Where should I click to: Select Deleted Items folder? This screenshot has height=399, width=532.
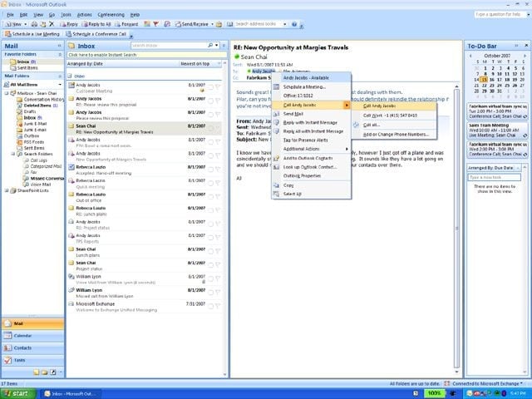point(37,106)
